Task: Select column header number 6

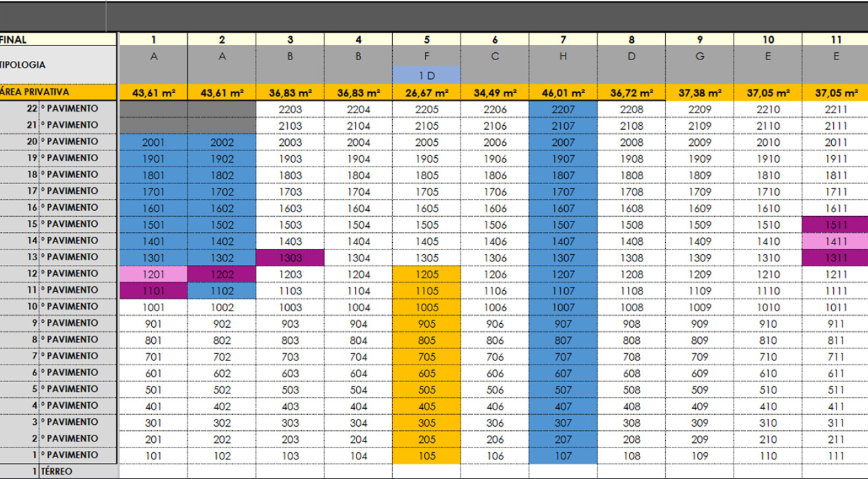Action: point(495,40)
